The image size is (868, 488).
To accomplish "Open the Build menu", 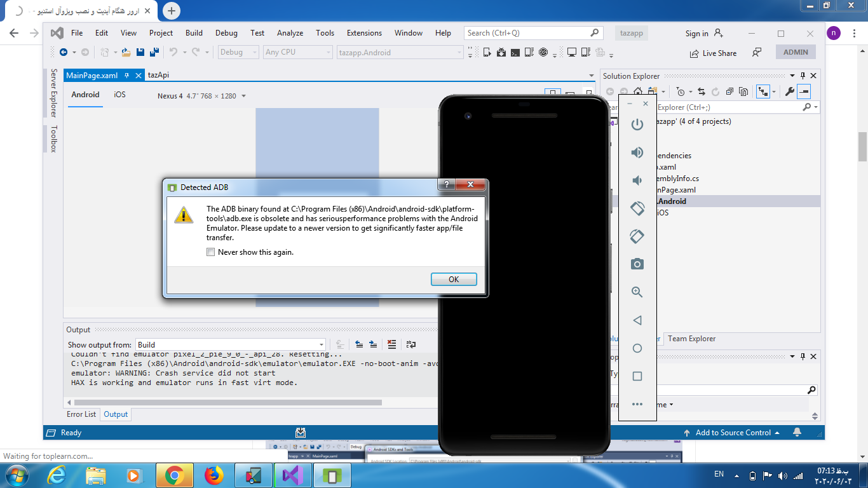I will 194,33.
